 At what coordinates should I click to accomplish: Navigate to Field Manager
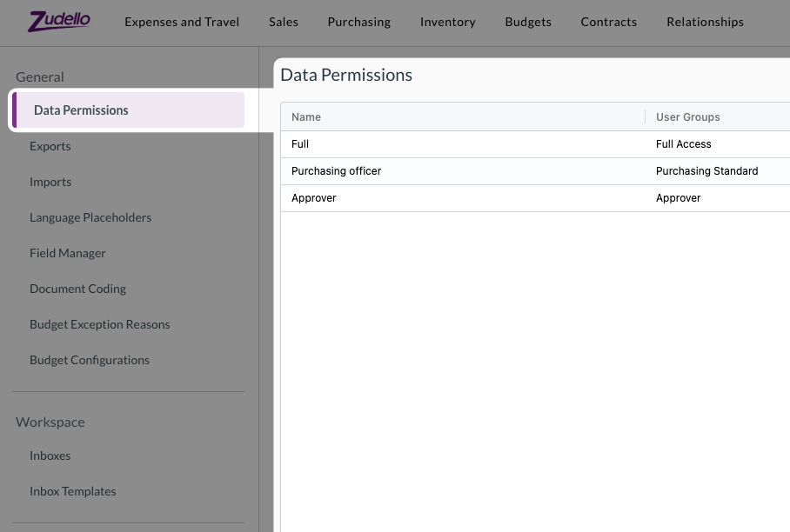[68, 253]
